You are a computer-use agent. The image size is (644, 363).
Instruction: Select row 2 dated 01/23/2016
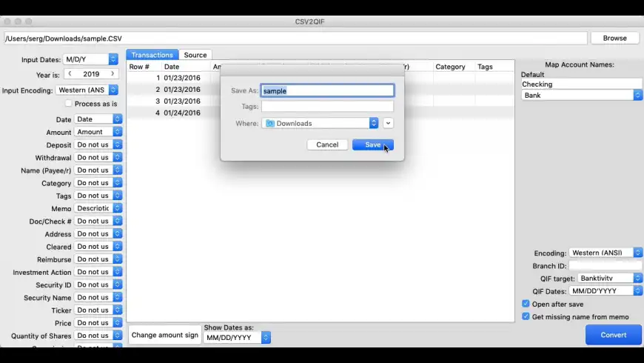(x=320, y=89)
